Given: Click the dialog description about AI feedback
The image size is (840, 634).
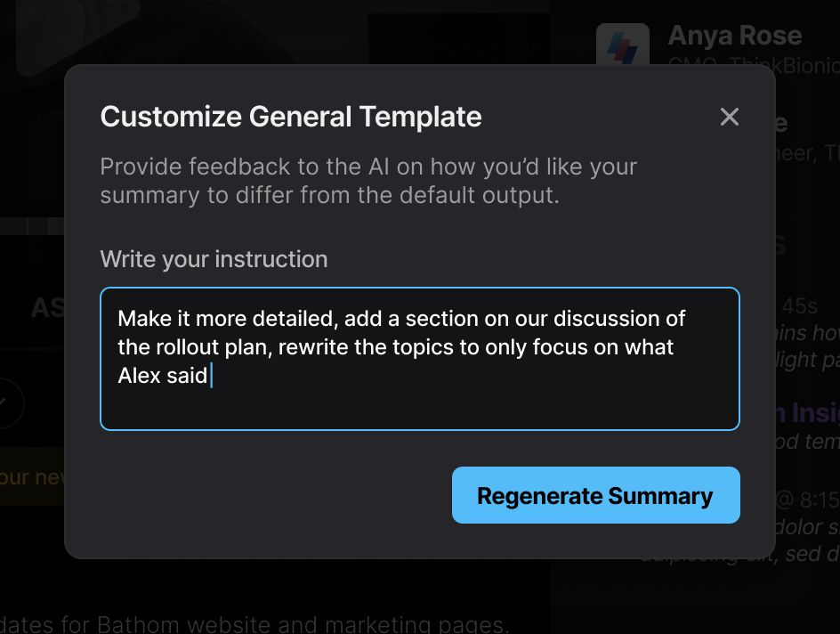Looking at the screenshot, I should (x=368, y=181).
